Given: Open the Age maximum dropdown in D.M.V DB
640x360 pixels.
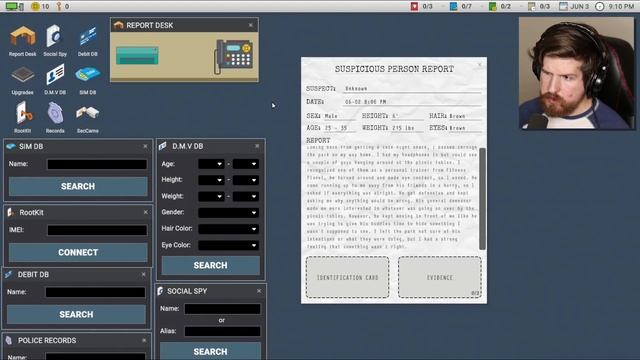Looking at the screenshot, I should pos(246,164).
